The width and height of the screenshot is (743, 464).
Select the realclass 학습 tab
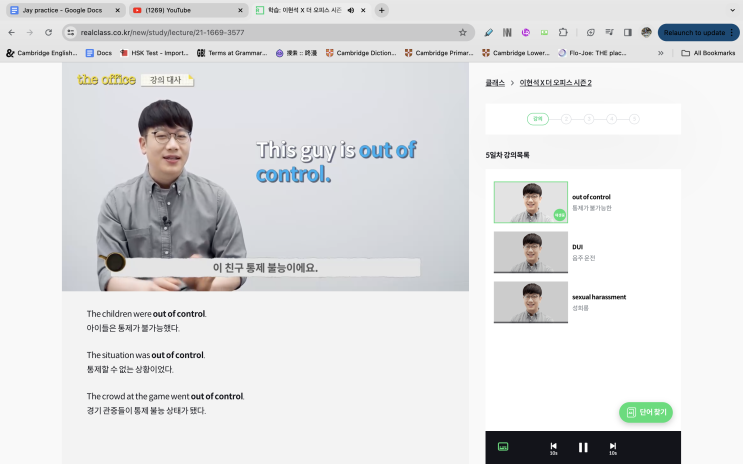(311, 10)
